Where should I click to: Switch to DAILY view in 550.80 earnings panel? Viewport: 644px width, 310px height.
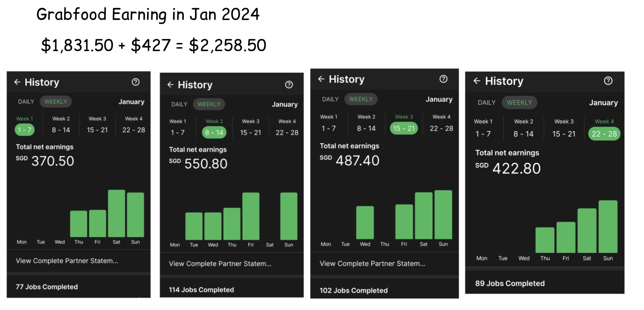pos(179,104)
